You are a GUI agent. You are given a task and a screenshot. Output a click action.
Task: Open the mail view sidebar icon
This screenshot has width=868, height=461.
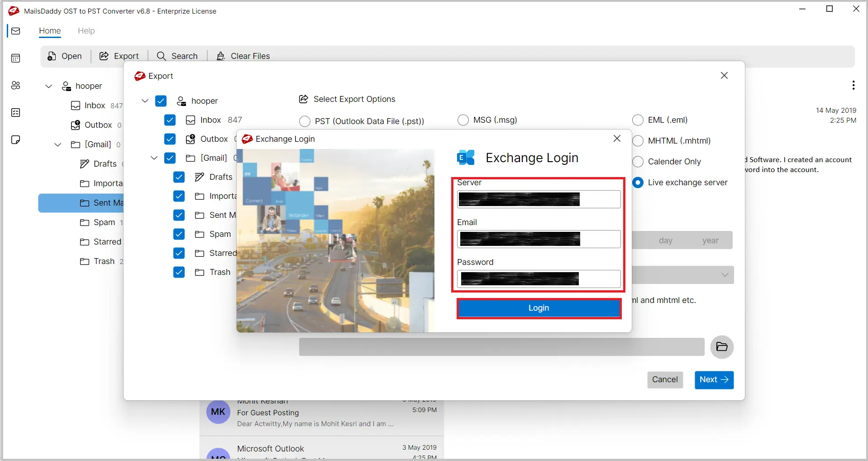(x=16, y=31)
